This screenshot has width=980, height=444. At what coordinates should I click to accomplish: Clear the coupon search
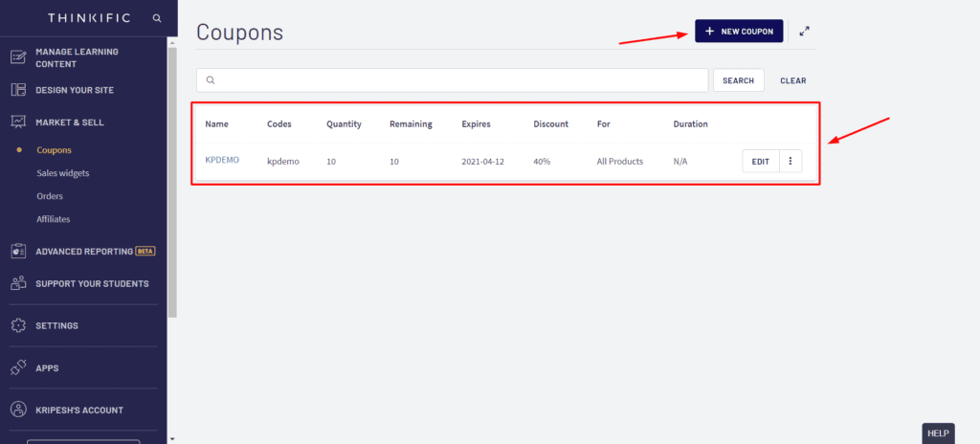(792, 80)
